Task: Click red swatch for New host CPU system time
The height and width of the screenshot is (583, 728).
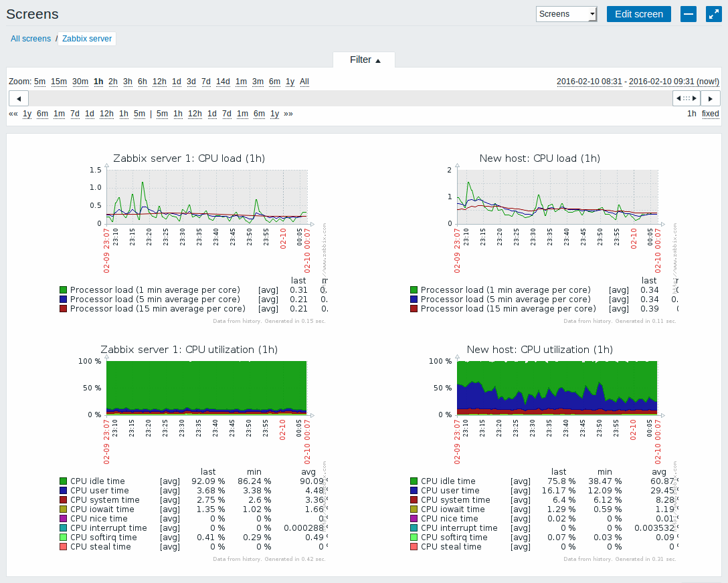Action: coord(414,500)
